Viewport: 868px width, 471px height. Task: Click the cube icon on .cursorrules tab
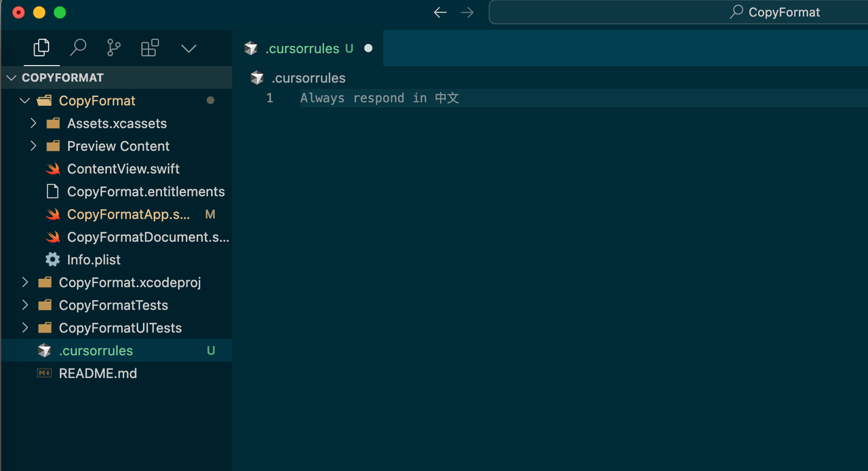(251, 48)
